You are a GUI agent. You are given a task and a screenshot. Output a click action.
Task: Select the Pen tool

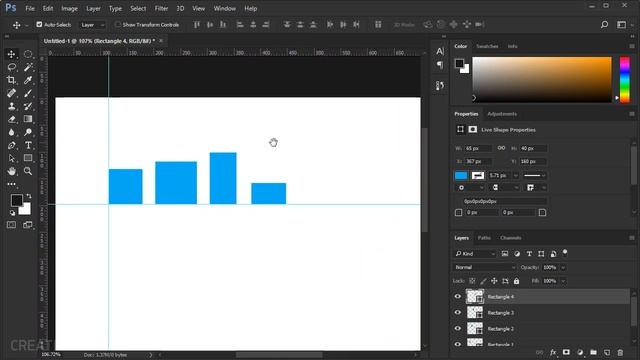tap(11, 145)
